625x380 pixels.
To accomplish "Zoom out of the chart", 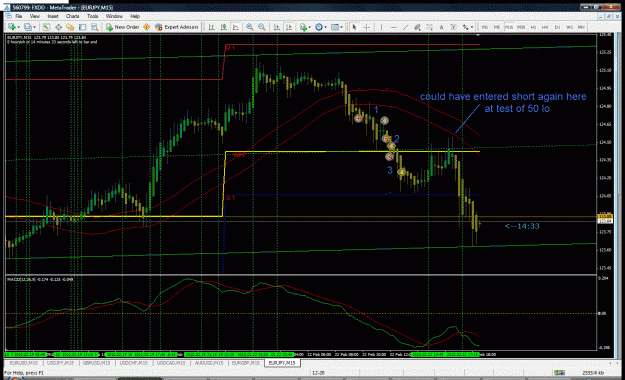I will 262,27.
